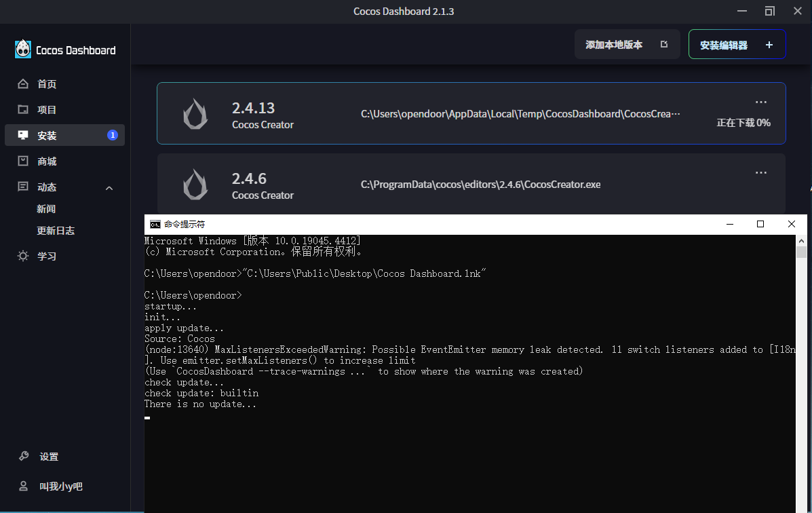Click the external-open icon in 添加本地版本
The height and width of the screenshot is (513, 812).
click(664, 45)
